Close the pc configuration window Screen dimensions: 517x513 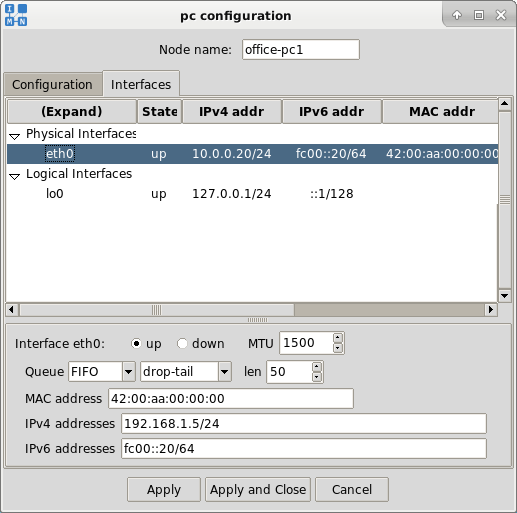(x=501, y=15)
